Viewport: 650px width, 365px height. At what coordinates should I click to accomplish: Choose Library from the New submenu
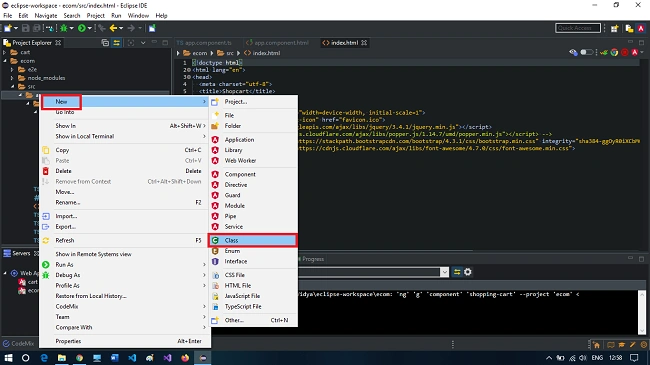[x=252, y=150]
